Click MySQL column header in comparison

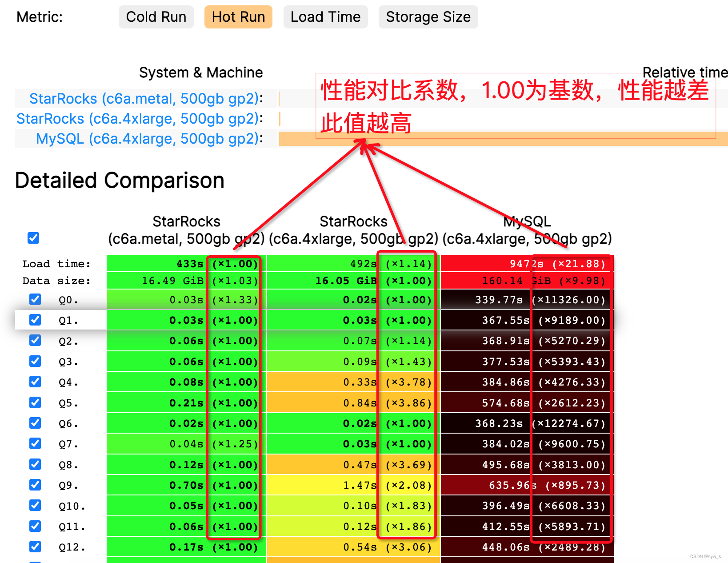coord(527,230)
